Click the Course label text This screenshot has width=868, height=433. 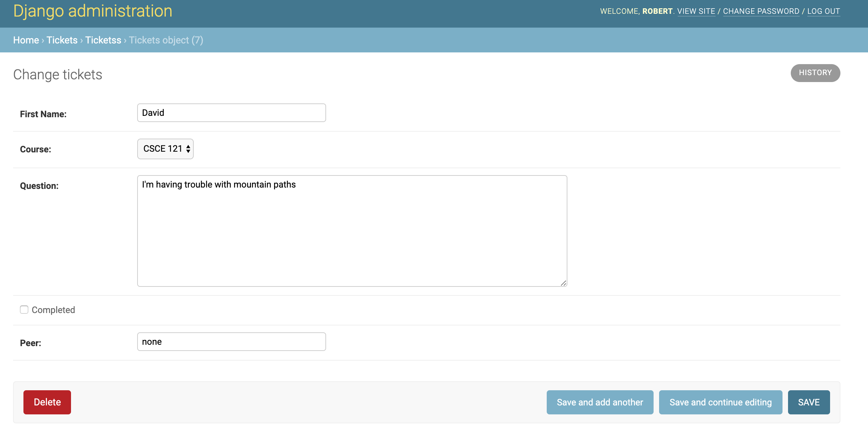pyautogui.click(x=36, y=149)
